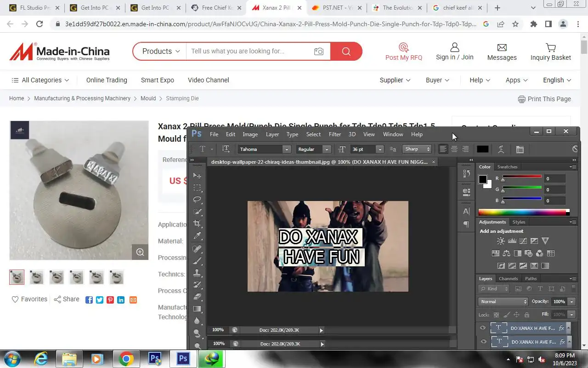Click Print This Page
The height and width of the screenshot is (368, 588).
(544, 99)
